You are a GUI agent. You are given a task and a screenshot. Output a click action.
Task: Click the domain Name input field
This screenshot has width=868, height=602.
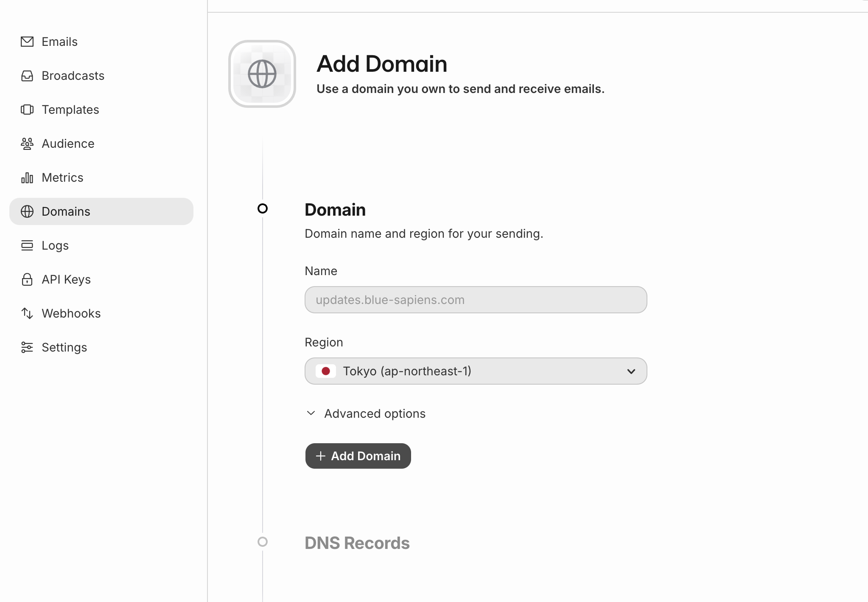[x=475, y=300]
